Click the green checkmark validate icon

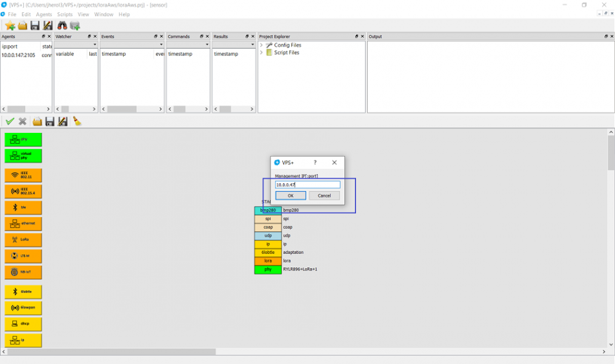click(x=10, y=122)
